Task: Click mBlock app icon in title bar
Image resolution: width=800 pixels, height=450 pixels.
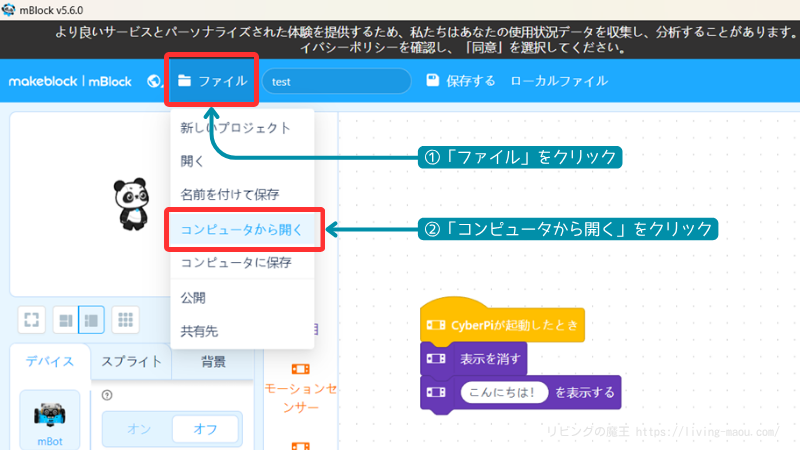Action: pyautogui.click(x=9, y=10)
